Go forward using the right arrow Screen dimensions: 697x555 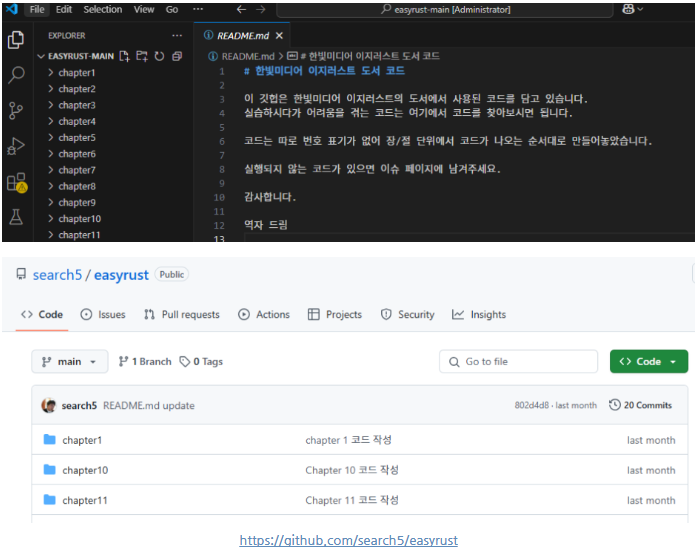(261, 9)
